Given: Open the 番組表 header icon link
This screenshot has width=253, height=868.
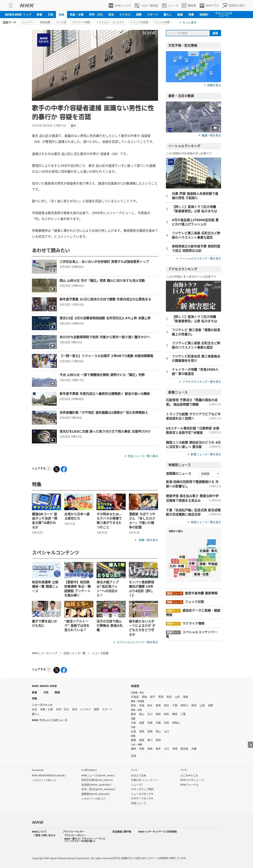Looking at the screenshot, I should pyautogui.click(x=189, y=5).
